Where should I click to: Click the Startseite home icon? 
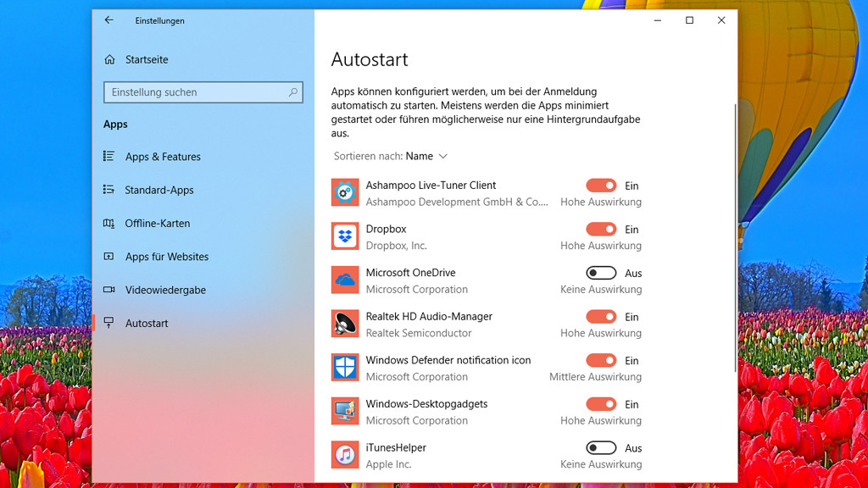pyautogui.click(x=109, y=59)
